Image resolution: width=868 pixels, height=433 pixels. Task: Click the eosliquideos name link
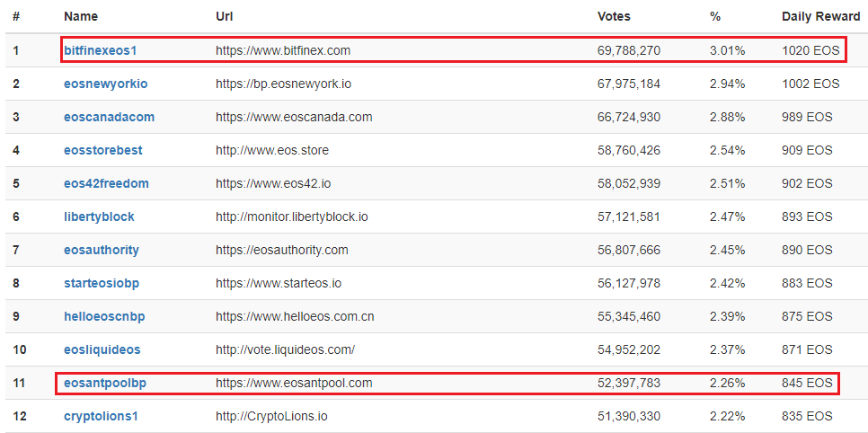click(x=102, y=349)
